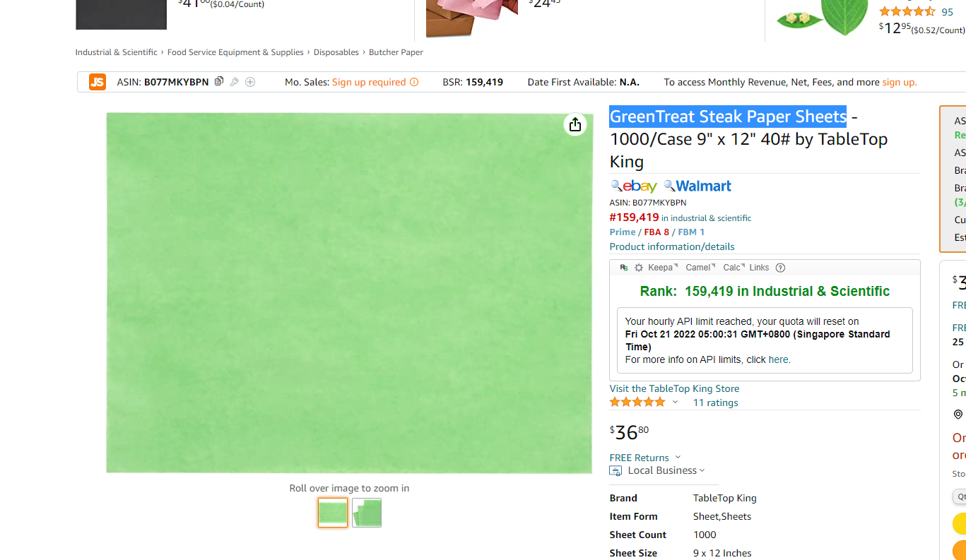This screenshot has height=560, width=966.
Task: Open Food Service Equipment & Supplies breadcrumb
Action: pos(235,52)
